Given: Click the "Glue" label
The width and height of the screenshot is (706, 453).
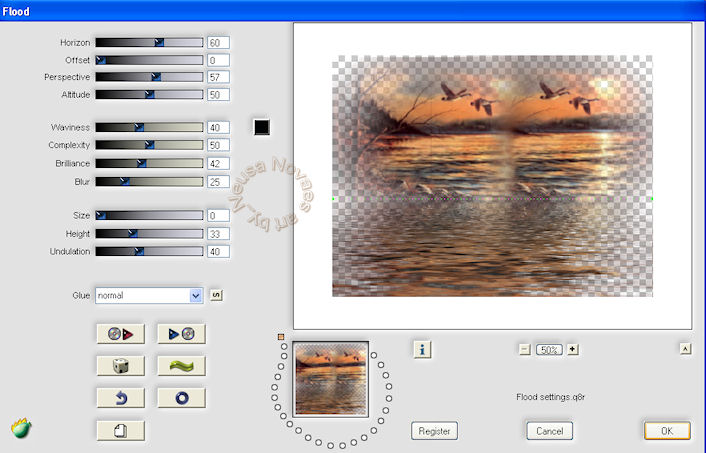Looking at the screenshot, I should (x=81, y=295).
